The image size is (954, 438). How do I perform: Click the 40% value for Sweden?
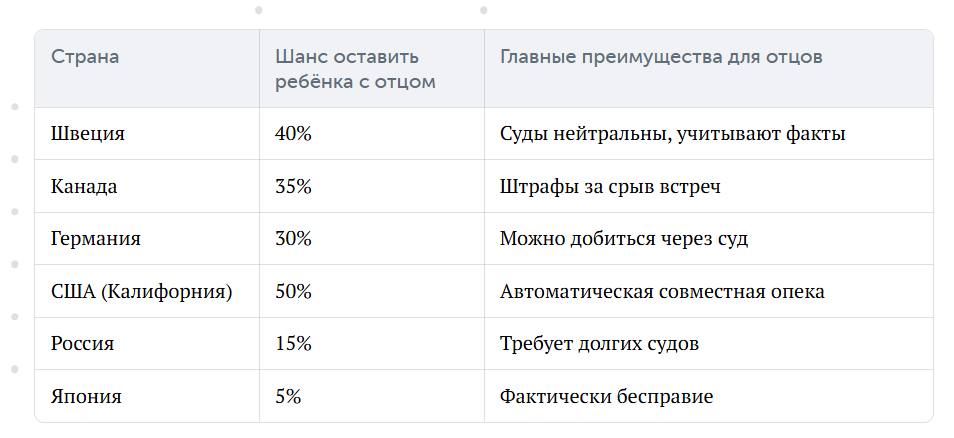293,133
